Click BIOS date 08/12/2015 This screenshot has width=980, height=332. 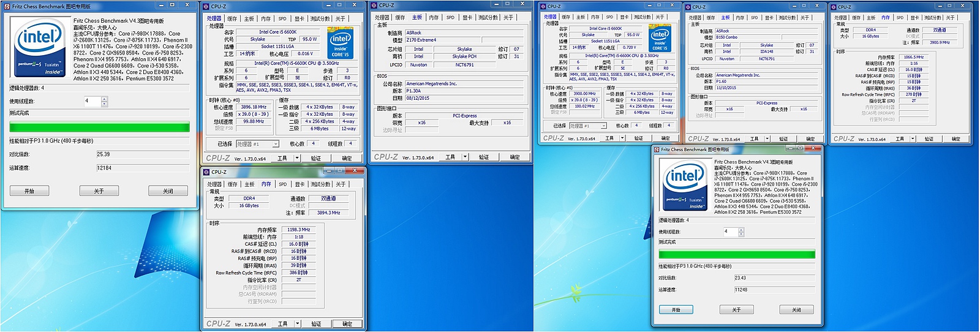coord(466,98)
